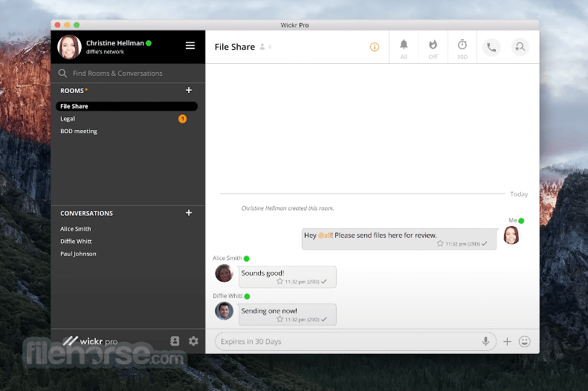Click the room info icon
This screenshot has width=588, height=391.
pos(374,47)
